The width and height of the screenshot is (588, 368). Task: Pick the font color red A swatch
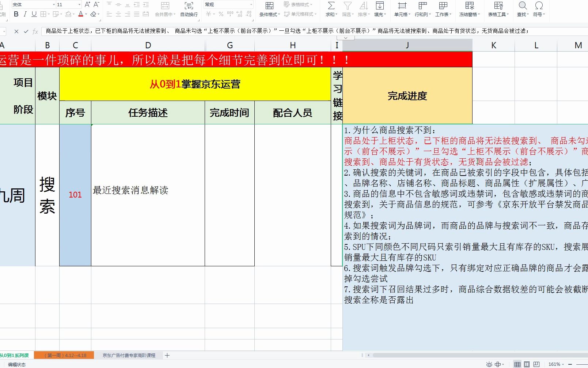(x=80, y=14)
